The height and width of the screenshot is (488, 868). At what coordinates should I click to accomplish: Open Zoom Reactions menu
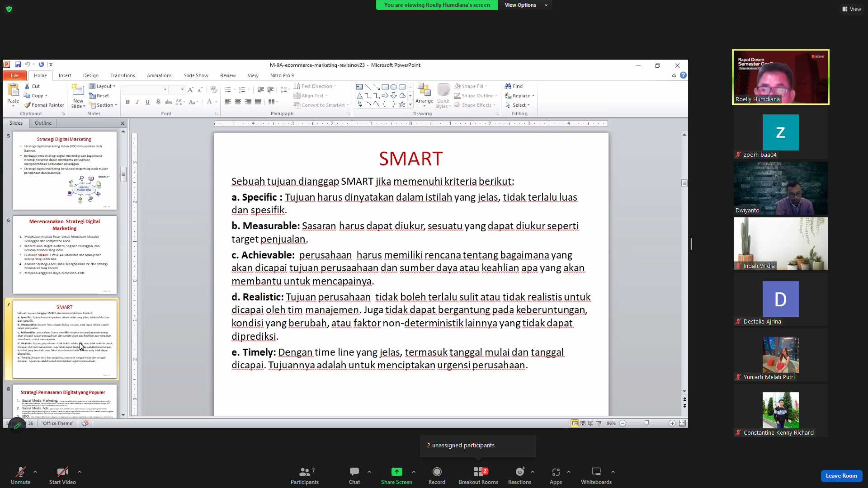coord(519,476)
